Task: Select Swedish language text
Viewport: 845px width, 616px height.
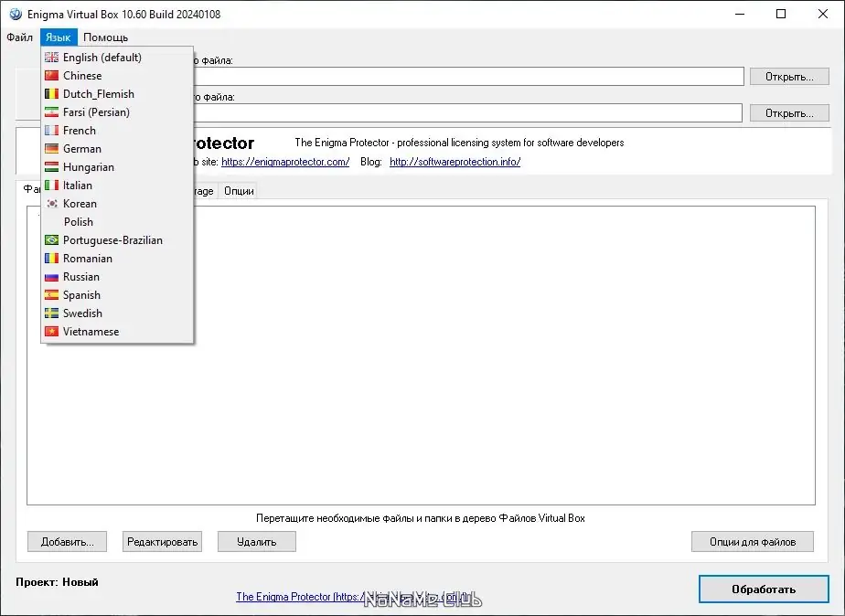Action: pyautogui.click(x=82, y=313)
